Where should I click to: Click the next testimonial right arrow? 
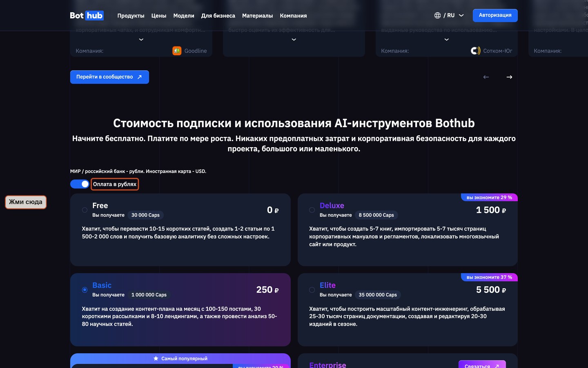pyautogui.click(x=509, y=77)
